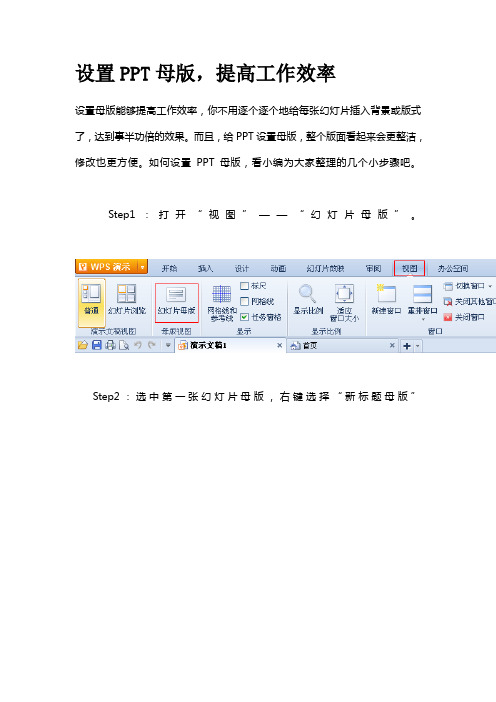Click the redo arrow icon
Screen dimensions: 496x702
(152, 345)
